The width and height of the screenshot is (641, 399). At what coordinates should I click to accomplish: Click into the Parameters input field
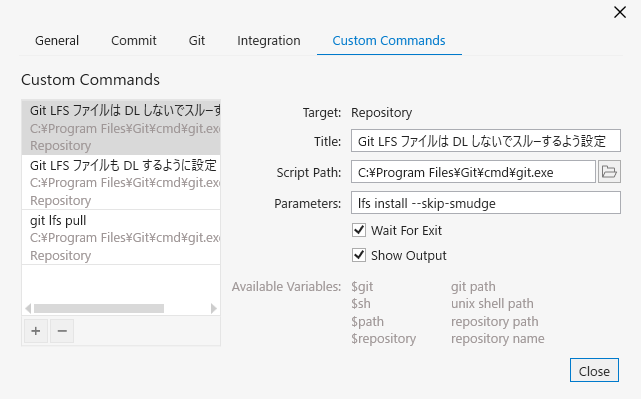tap(486, 203)
